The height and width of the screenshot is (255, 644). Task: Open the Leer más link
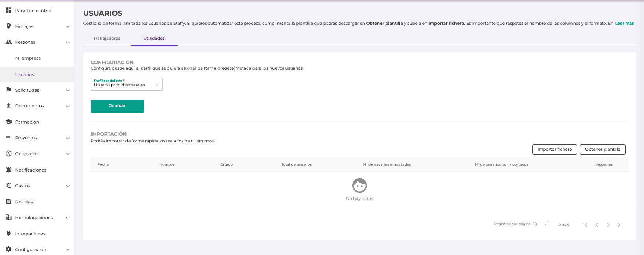624,24
